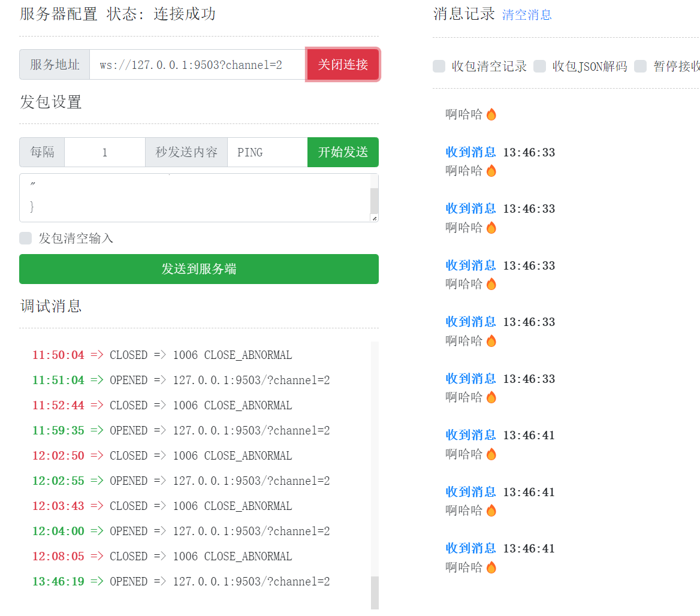The height and width of the screenshot is (616, 700).
Task: Click the 秒发送内容 label
Action: pyautogui.click(x=186, y=152)
